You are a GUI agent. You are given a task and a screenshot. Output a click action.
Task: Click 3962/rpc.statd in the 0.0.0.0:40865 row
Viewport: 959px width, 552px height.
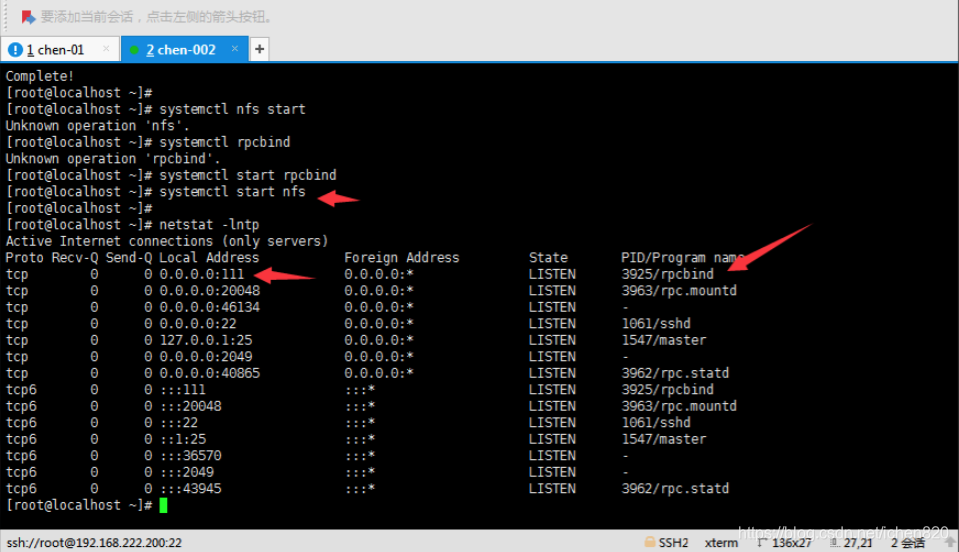pyautogui.click(x=675, y=374)
